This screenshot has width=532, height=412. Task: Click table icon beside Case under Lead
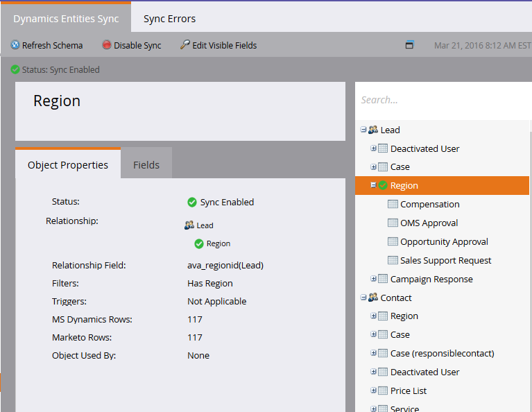coord(383,166)
